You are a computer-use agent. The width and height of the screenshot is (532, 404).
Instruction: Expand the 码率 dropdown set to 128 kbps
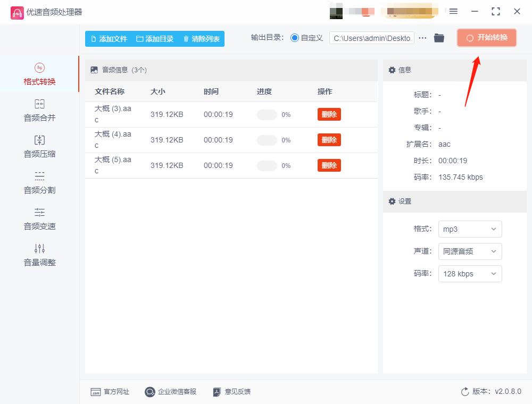470,274
